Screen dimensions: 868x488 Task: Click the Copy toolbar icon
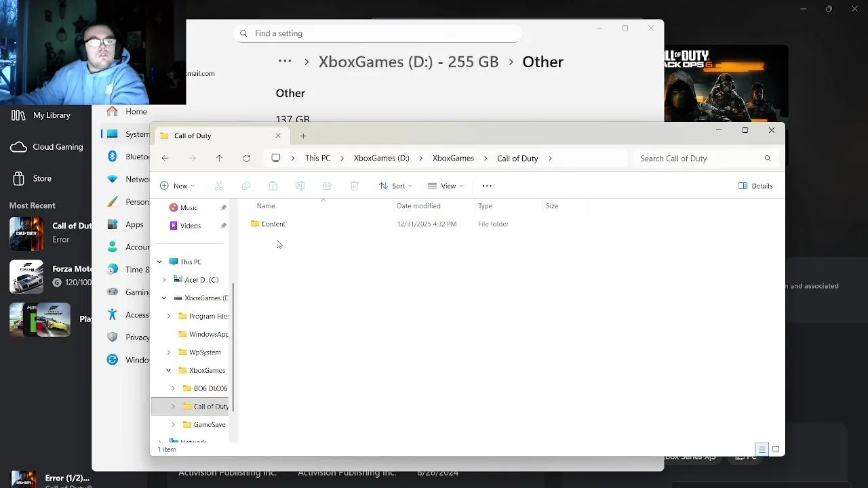[x=245, y=186]
